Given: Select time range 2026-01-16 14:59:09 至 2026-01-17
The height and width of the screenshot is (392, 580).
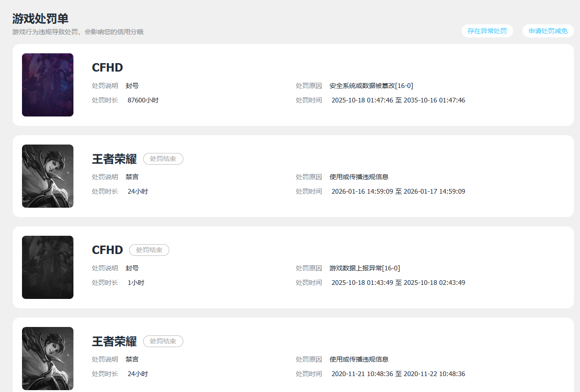Looking at the screenshot, I should click(399, 191).
